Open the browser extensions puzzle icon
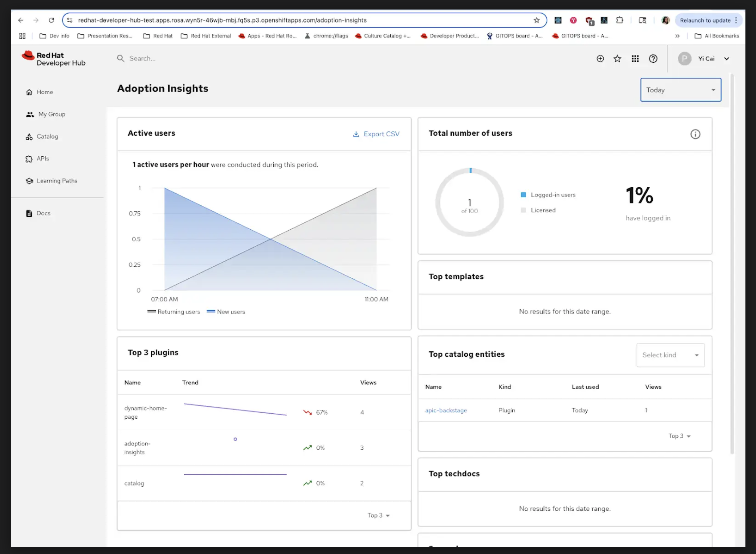The width and height of the screenshot is (756, 554). coord(620,20)
